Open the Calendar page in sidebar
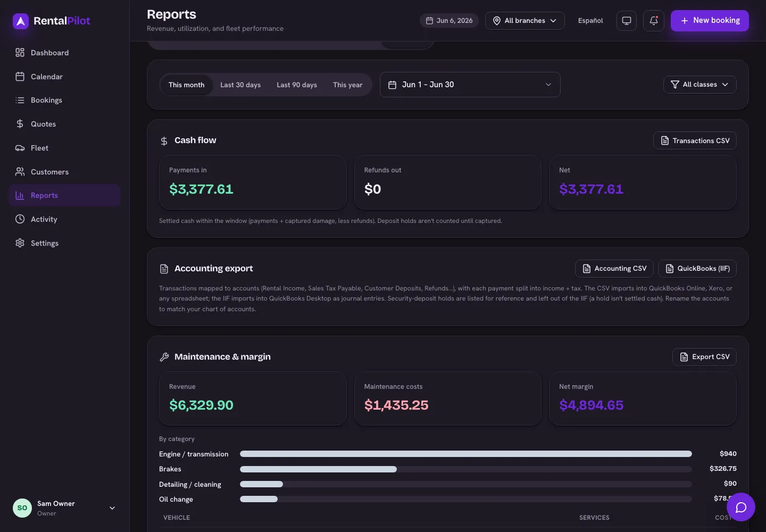The width and height of the screenshot is (766, 532). (64, 77)
